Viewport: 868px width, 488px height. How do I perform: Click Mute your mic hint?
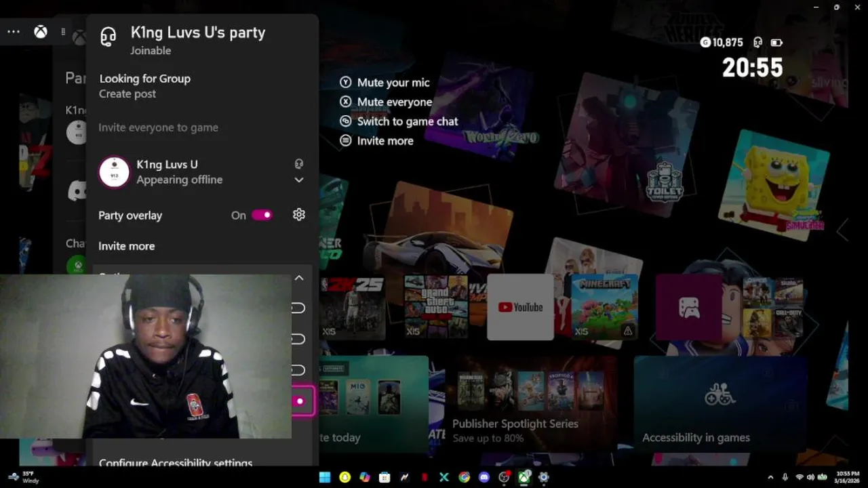point(393,82)
